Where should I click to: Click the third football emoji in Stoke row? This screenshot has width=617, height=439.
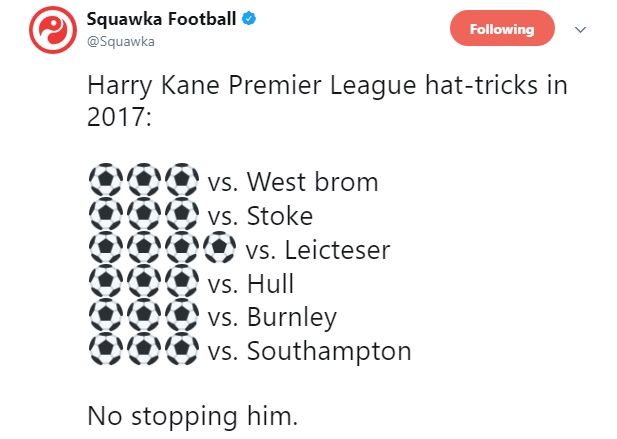click(182, 214)
